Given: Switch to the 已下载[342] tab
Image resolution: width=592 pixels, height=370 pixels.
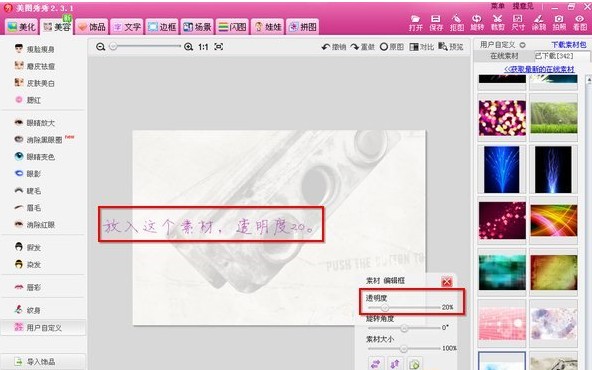Looking at the screenshot, I should click(554, 56).
